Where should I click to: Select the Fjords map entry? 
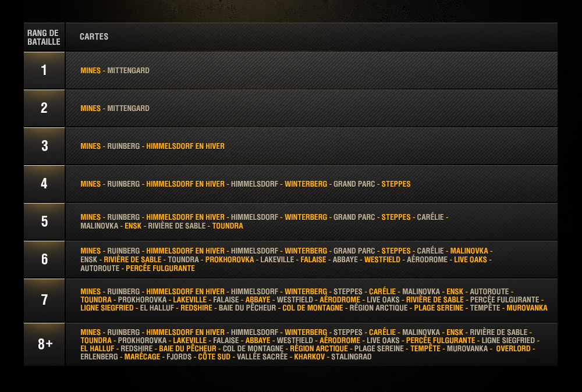pyautogui.click(x=179, y=357)
